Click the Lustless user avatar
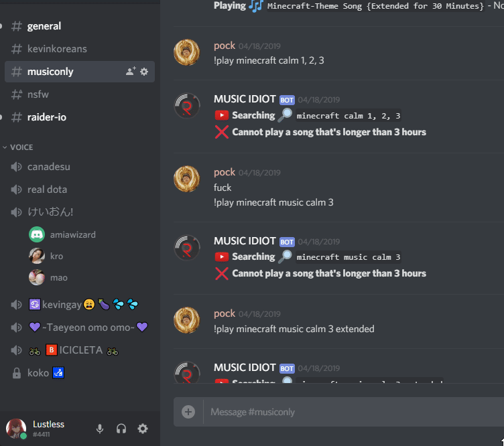The image size is (504, 446). 16,429
